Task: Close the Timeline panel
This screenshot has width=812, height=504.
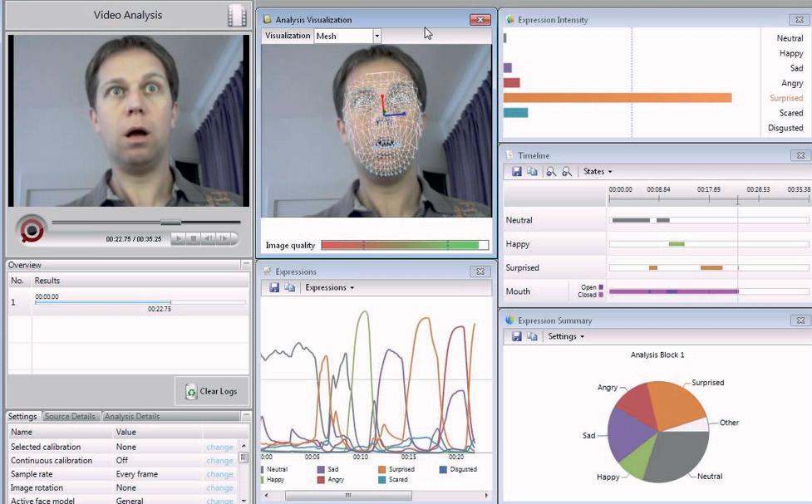Action: coord(800,155)
